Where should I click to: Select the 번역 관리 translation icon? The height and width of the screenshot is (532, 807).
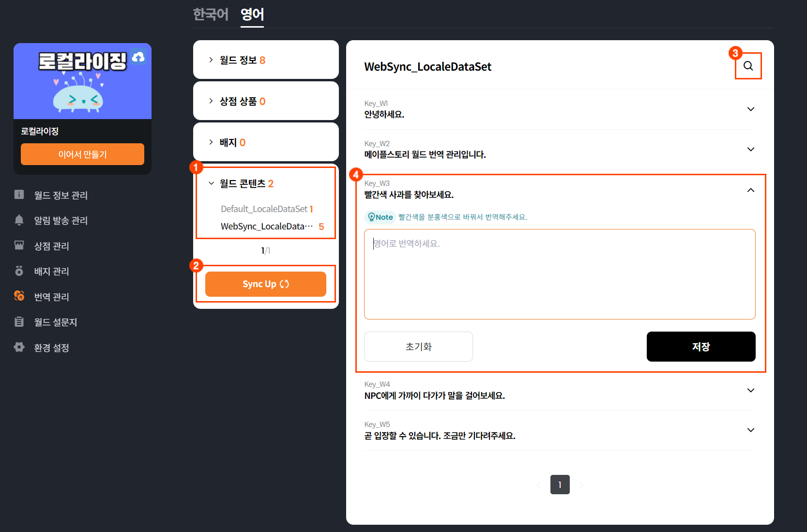(x=19, y=296)
